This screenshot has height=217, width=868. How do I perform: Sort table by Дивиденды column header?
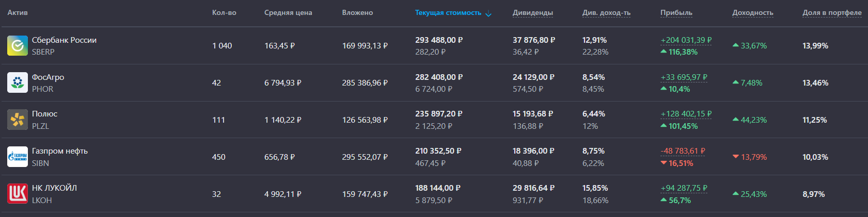532,13
